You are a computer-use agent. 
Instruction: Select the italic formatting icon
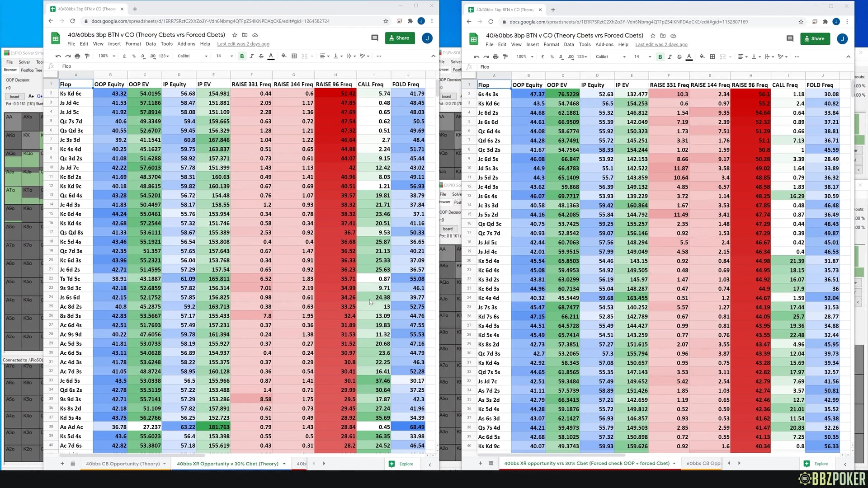pos(252,56)
